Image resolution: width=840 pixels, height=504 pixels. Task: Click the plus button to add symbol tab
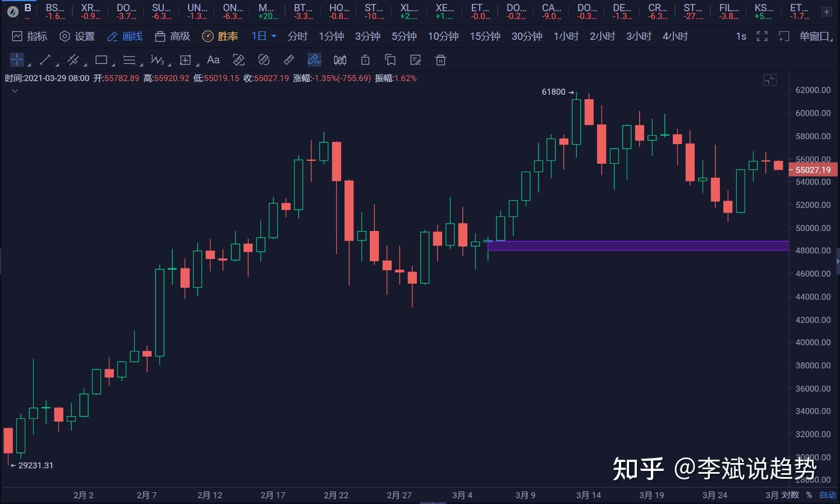(827, 11)
